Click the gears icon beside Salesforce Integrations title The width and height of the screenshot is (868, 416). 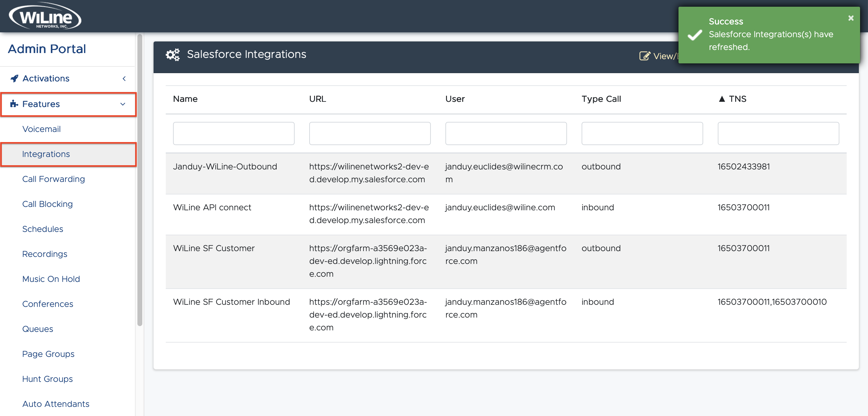(172, 55)
